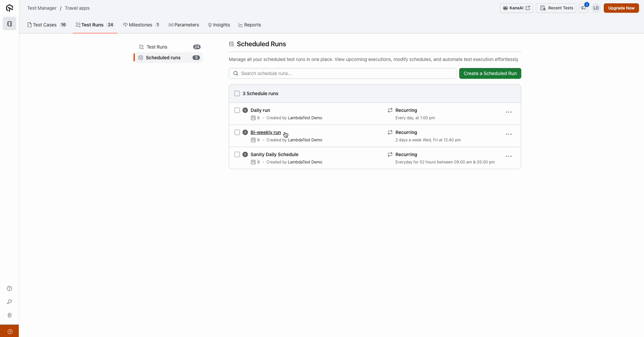
Task: Click Create a Scheduled Run button
Action: tap(490, 73)
